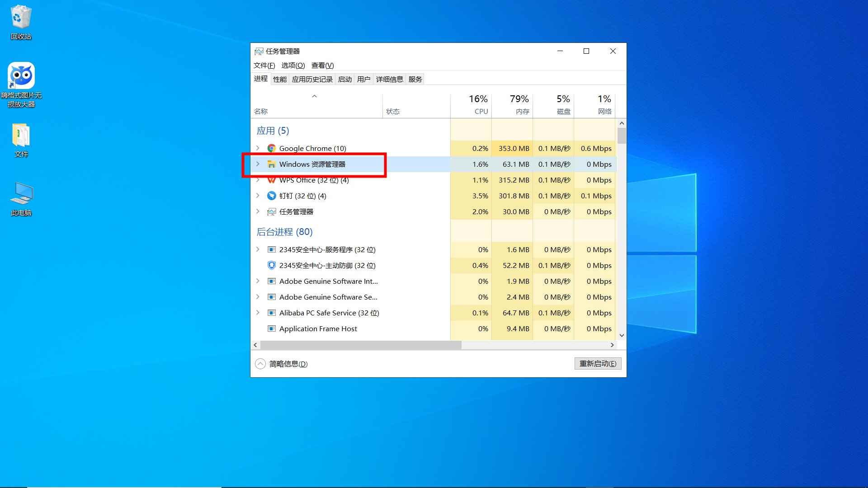
Task: Select the Application Frame Host row name
Action: pos(318,328)
